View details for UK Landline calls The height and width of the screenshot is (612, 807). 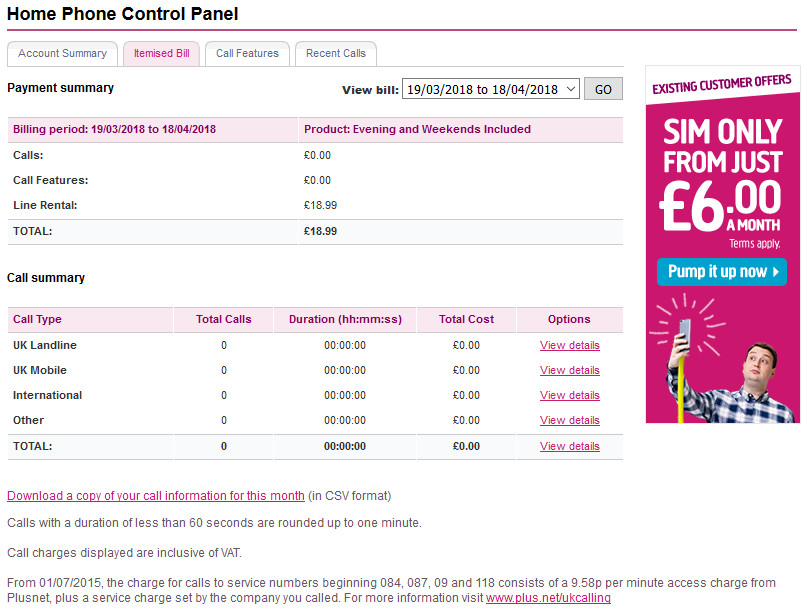(570, 346)
